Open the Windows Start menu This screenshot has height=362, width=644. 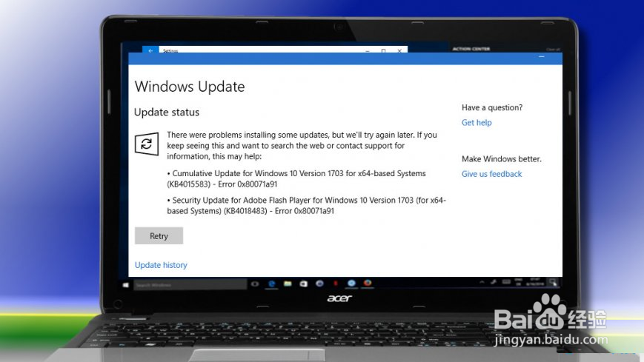[126, 284]
